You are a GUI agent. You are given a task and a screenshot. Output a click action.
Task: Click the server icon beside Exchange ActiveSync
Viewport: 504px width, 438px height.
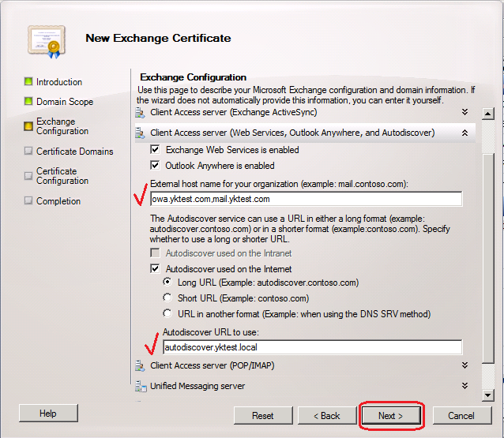[x=140, y=114]
